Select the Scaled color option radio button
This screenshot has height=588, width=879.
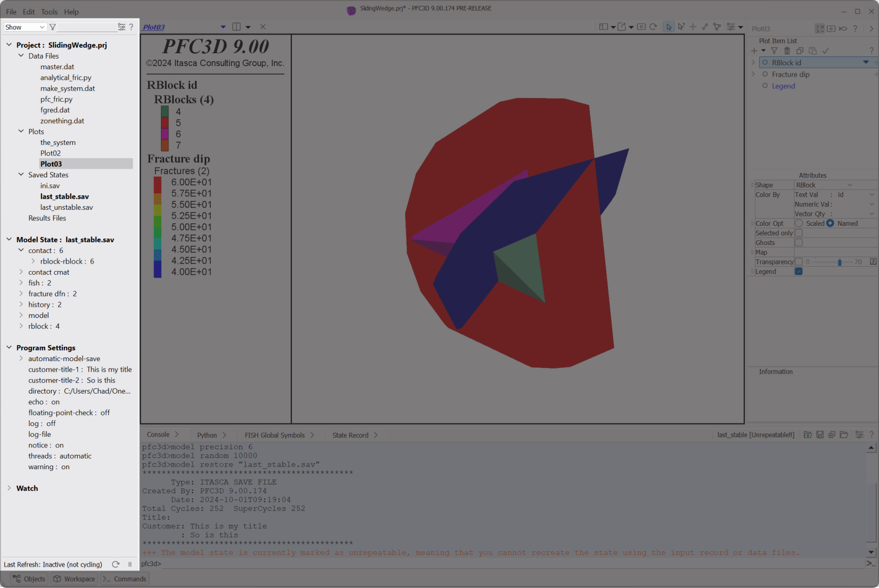pos(799,224)
